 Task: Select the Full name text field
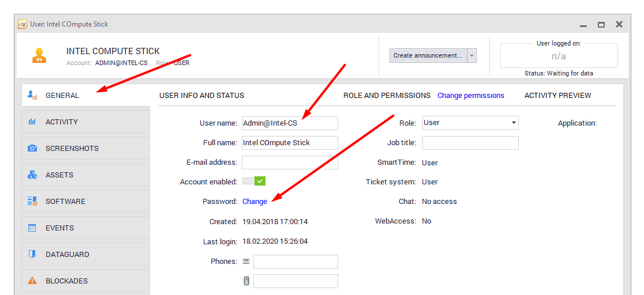pos(290,143)
